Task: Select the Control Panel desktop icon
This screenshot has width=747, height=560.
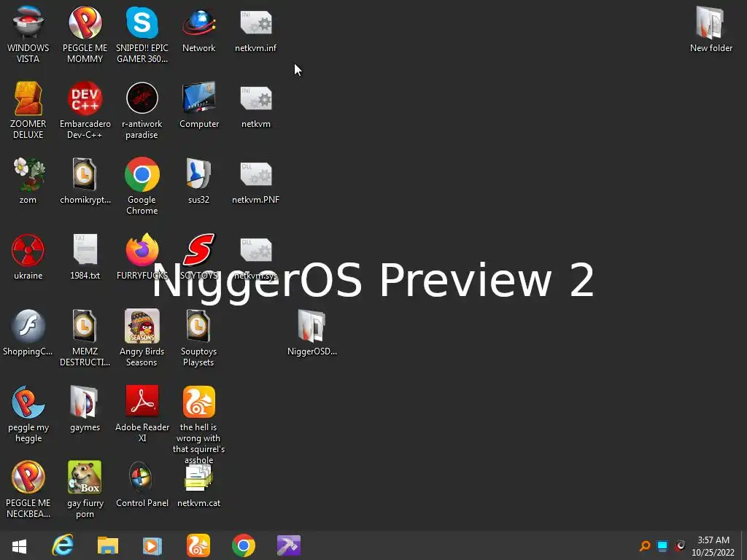Action: click(x=142, y=484)
